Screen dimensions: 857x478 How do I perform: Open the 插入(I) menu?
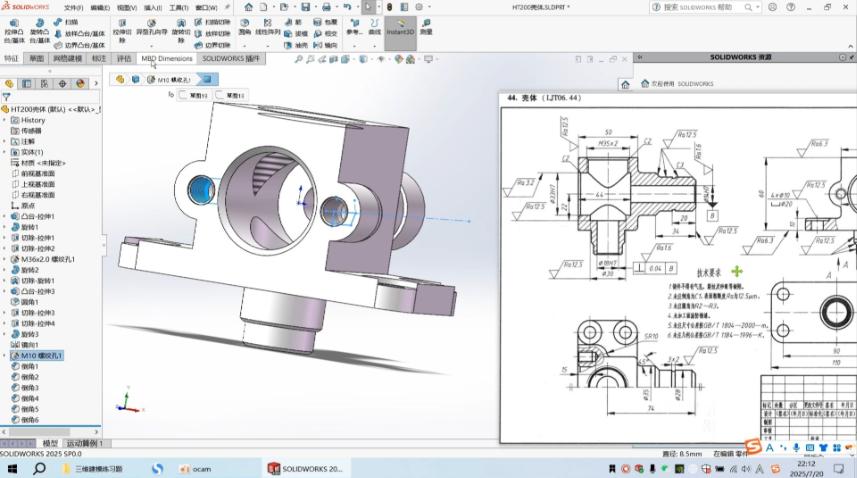pos(152,8)
